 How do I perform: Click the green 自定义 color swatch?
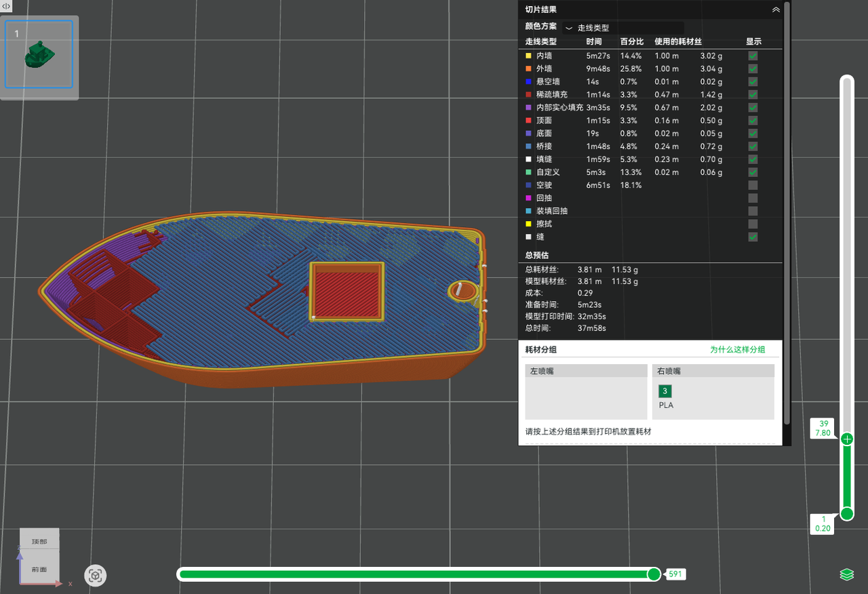529,172
